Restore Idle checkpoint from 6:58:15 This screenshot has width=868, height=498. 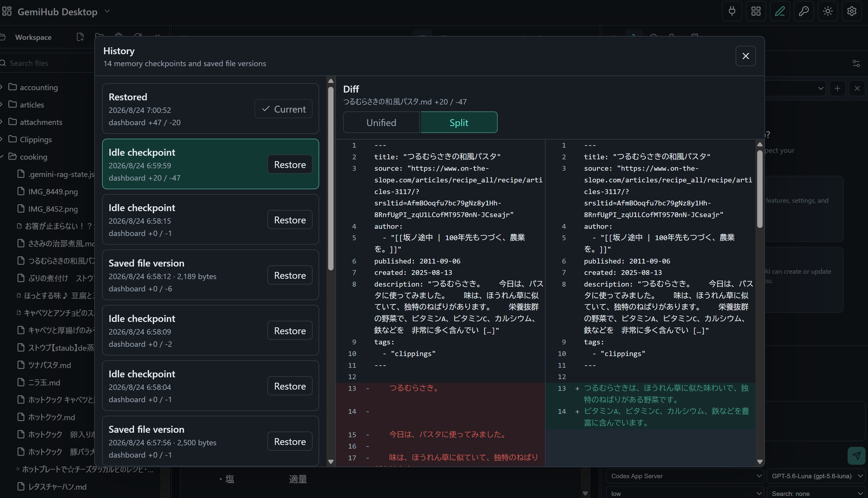290,220
